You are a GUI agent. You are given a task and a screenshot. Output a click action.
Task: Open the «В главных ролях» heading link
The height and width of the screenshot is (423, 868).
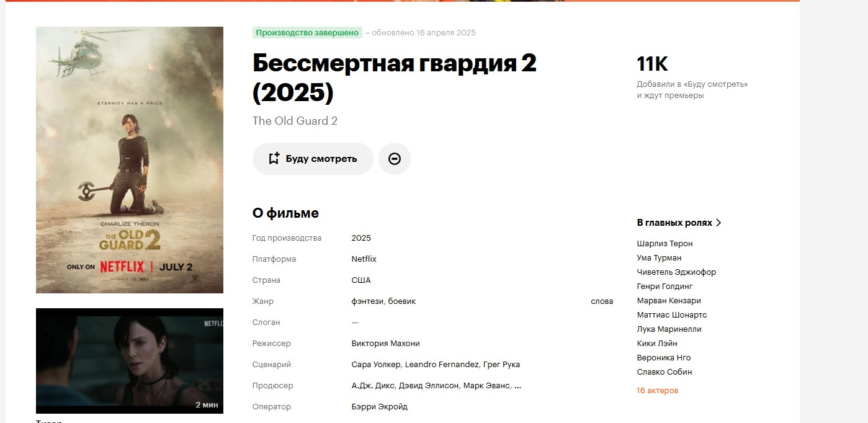click(674, 223)
